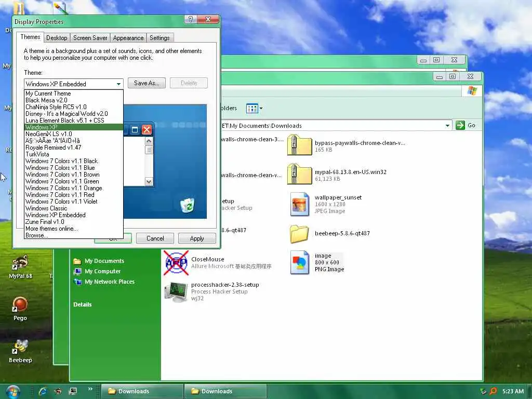532x399 pixels.
Task: Click the green Go arrow icon
Action: 460,125
